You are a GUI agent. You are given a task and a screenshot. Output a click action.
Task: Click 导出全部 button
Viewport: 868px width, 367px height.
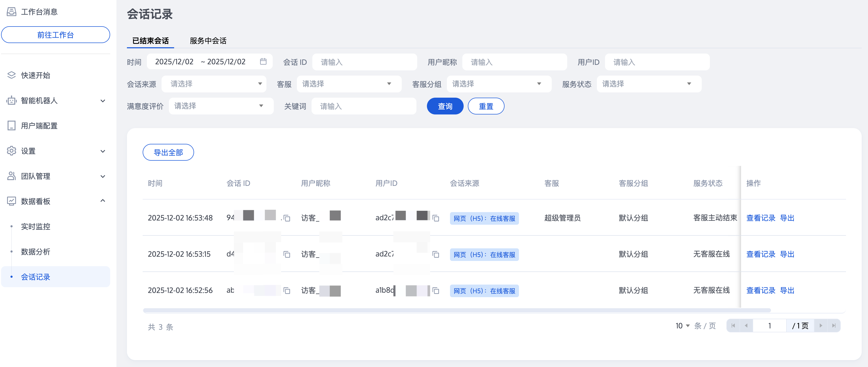[168, 153]
